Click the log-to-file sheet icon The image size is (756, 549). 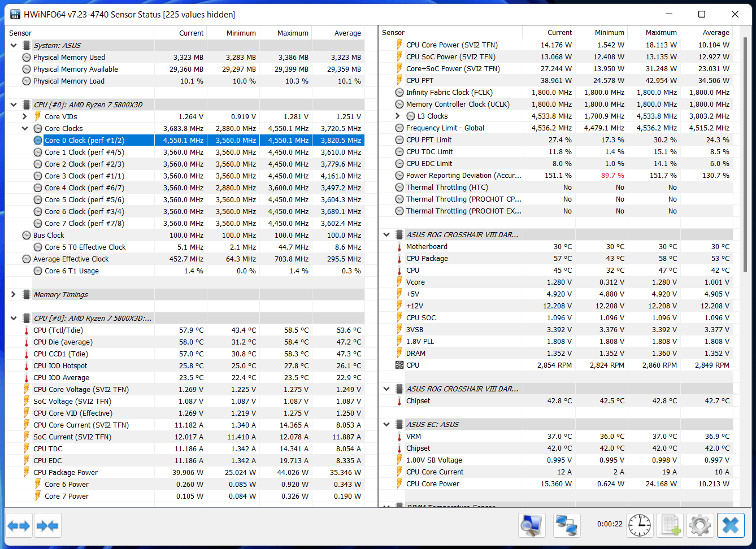[671, 525]
